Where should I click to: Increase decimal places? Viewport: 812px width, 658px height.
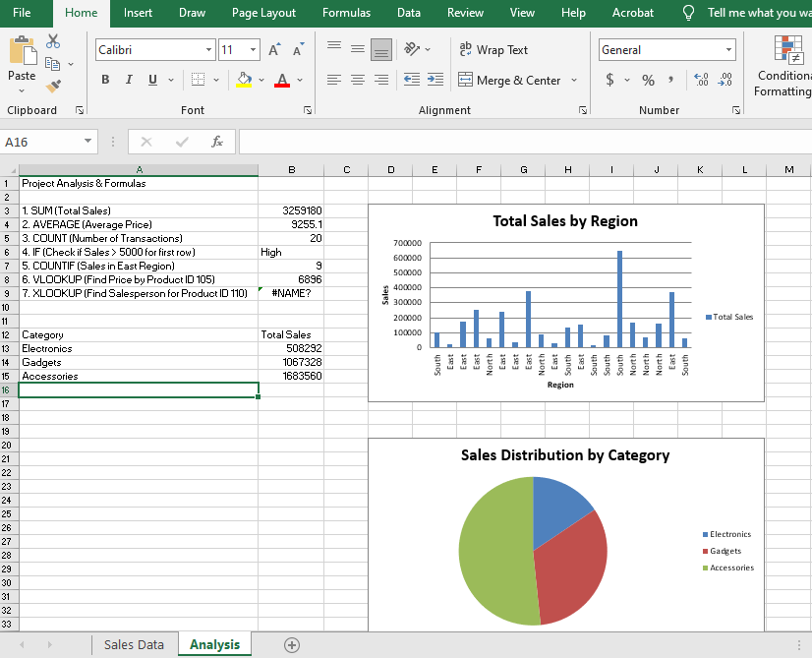[701, 80]
